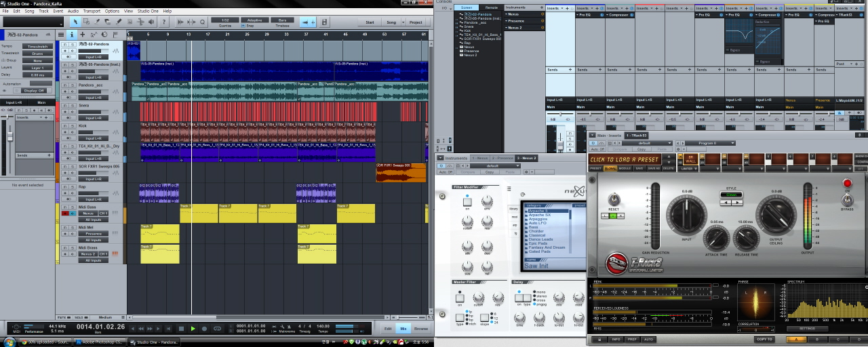The height and width of the screenshot is (347, 868).
Task: Open the Transport menu
Action: (92, 11)
